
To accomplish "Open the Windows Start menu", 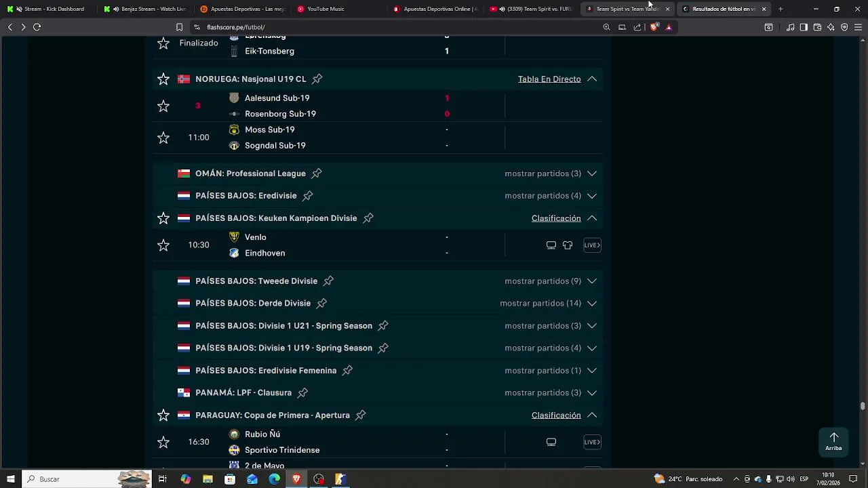I will pos(10,479).
